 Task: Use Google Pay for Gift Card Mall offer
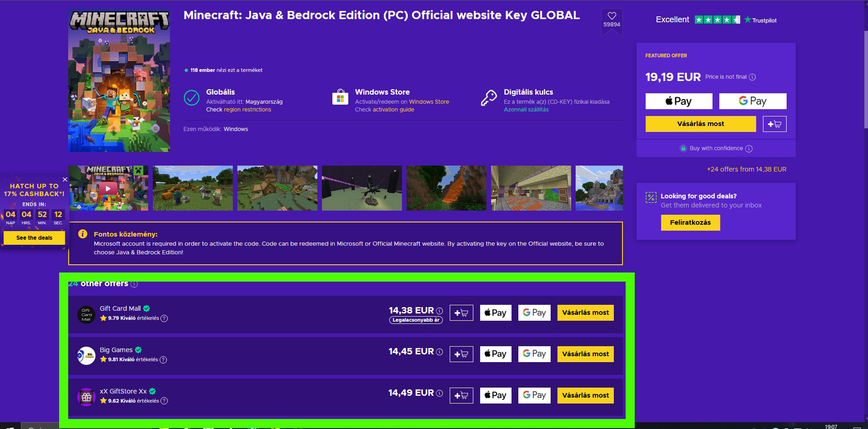(x=534, y=313)
